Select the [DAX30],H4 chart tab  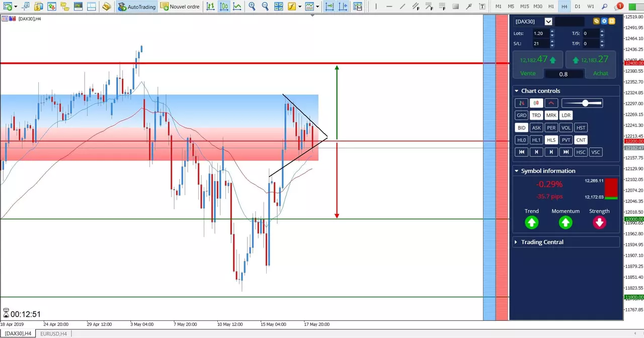[x=18, y=333]
